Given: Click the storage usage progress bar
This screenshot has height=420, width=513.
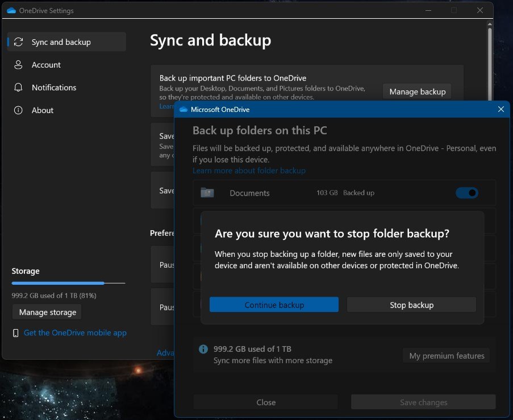Looking at the screenshot, I should (x=68, y=282).
